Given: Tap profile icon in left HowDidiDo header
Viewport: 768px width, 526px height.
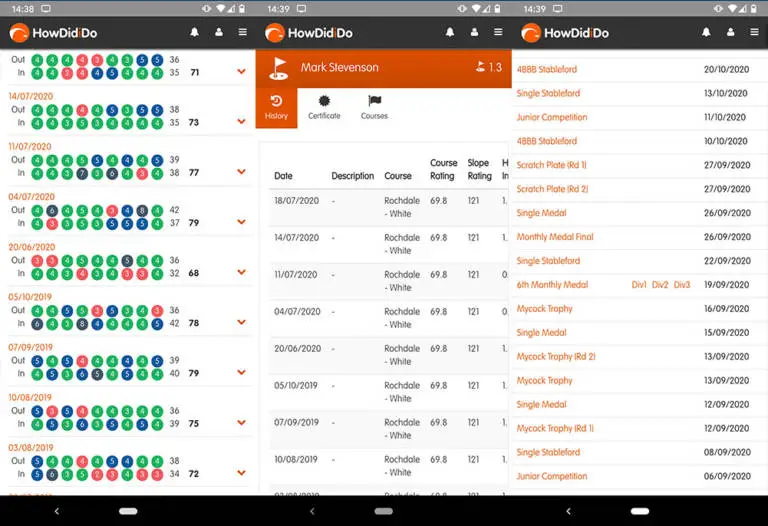Looking at the screenshot, I should tap(219, 32).
